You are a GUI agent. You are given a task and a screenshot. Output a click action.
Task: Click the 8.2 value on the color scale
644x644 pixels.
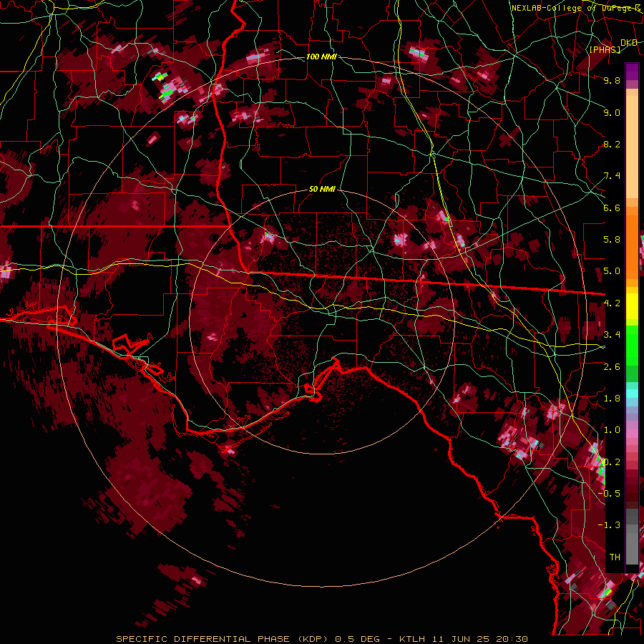pos(612,144)
